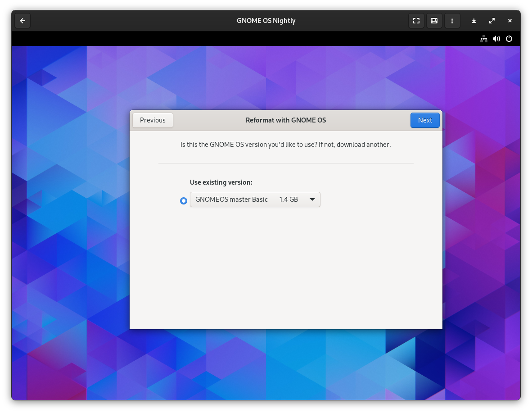
Task: Enter fullscreen mode for the virtual machine
Action: click(416, 21)
